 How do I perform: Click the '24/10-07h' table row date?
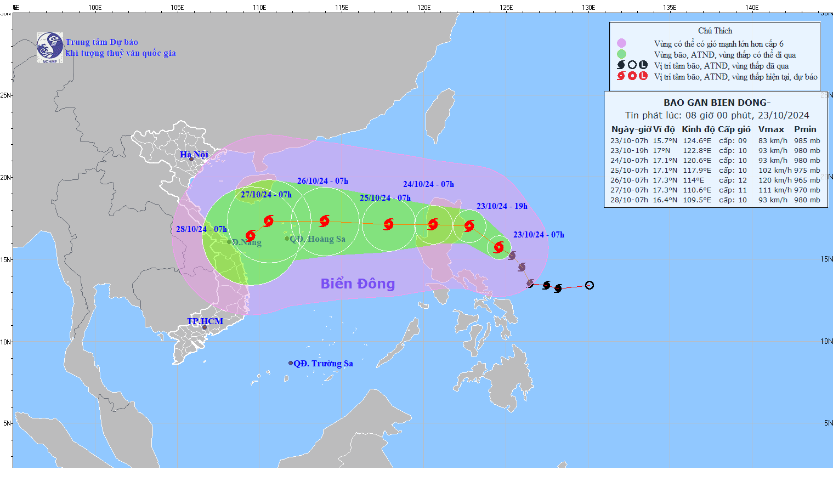point(629,161)
